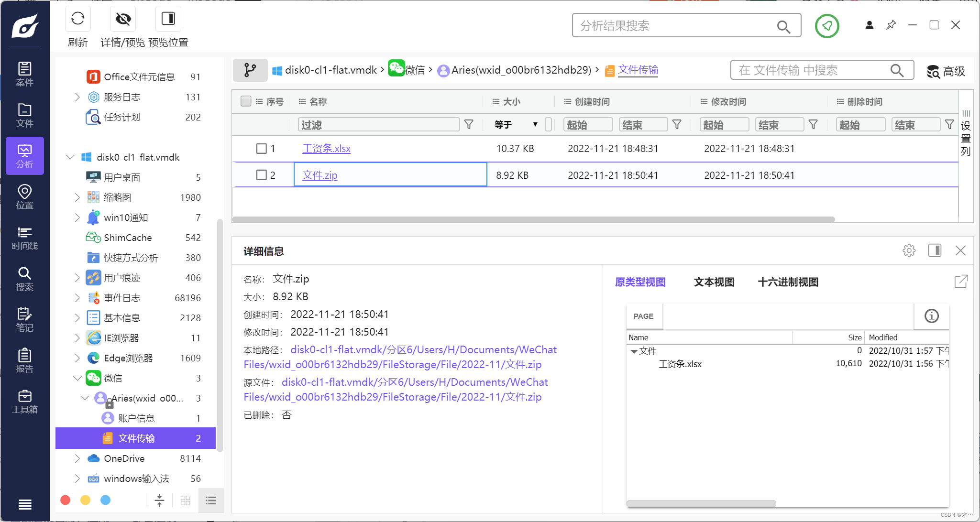The width and height of the screenshot is (980, 522).
Task: Expand the 事件日志 tree node
Action: click(77, 298)
